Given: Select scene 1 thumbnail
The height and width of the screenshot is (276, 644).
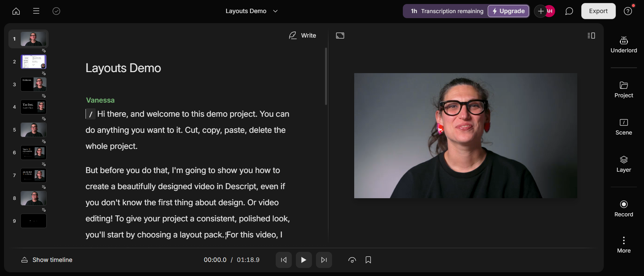Looking at the screenshot, I should pyautogui.click(x=34, y=39).
